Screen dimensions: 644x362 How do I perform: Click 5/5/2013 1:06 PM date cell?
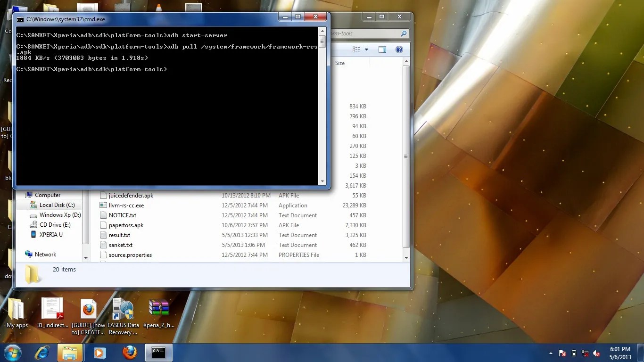(243, 245)
